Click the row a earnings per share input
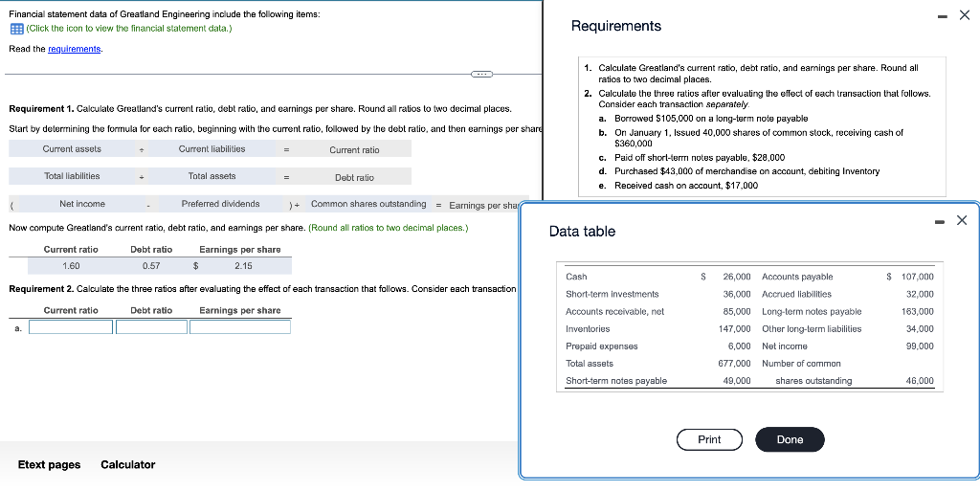 coord(240,326)
